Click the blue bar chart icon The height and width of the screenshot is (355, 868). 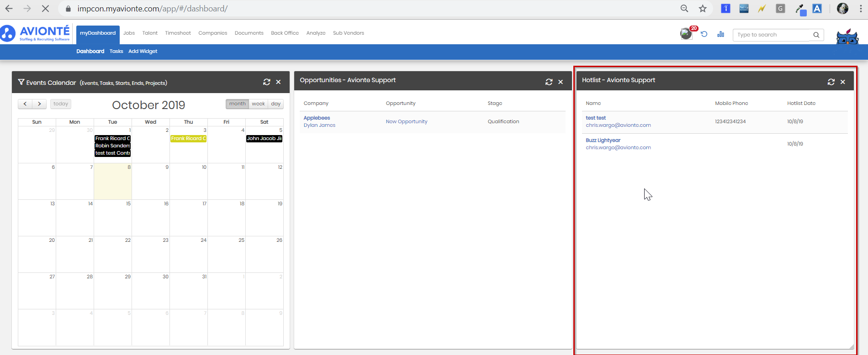click(721, 34)
